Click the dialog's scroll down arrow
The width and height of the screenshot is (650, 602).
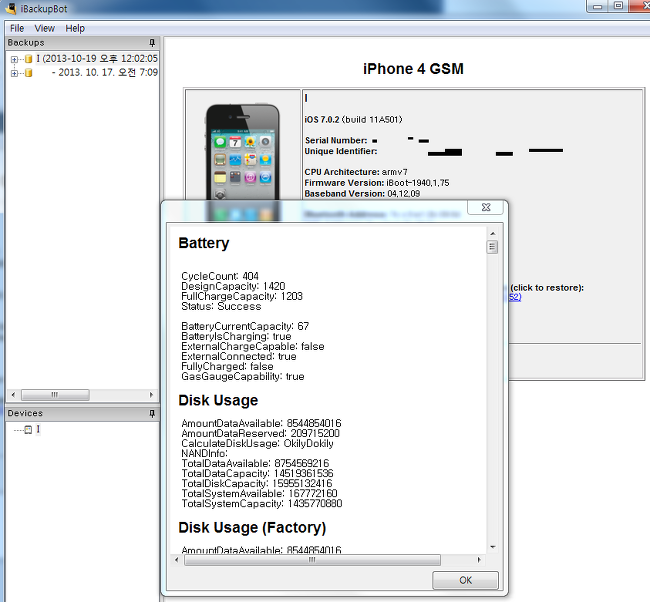point(492,547)
